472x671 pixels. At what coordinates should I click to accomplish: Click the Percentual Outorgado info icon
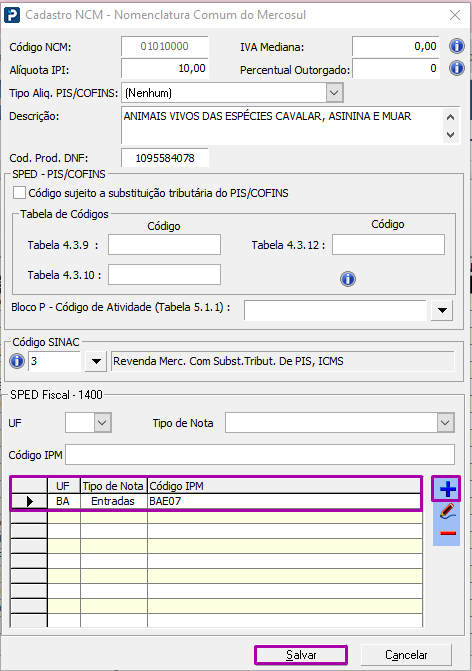(457, 68)
